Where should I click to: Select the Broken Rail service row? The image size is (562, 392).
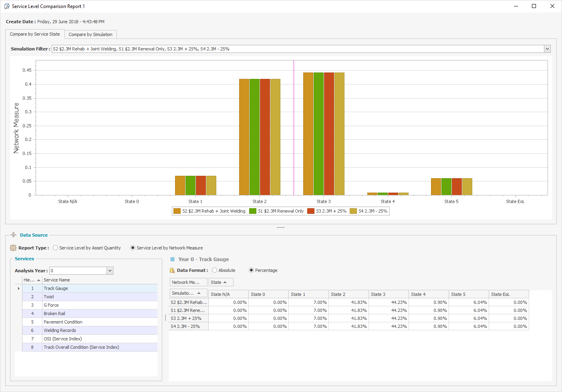(x=54, y=314)
